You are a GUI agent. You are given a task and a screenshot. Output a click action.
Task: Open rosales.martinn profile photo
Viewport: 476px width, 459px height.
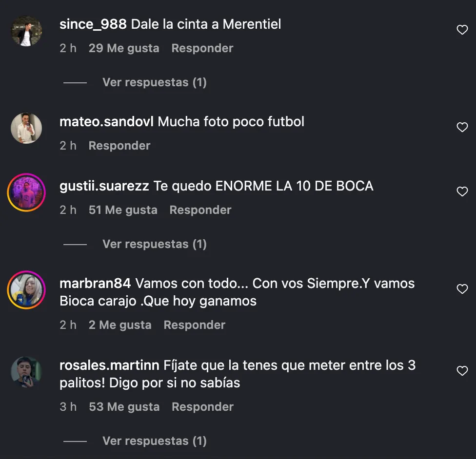[26, 372]
